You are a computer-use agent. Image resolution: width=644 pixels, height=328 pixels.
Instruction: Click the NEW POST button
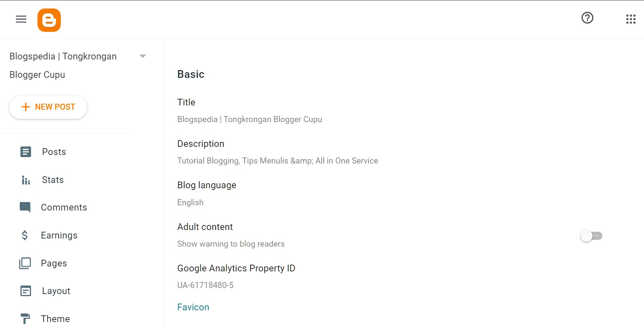(48, 107)
